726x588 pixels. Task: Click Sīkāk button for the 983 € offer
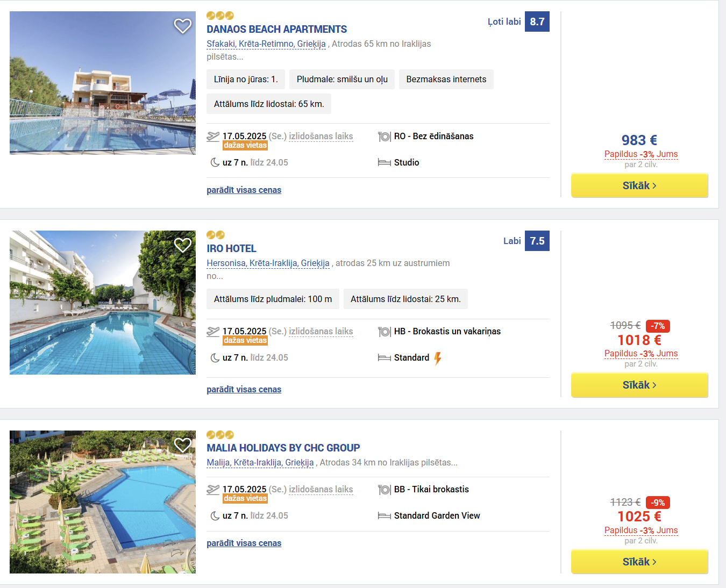(639, 185)
